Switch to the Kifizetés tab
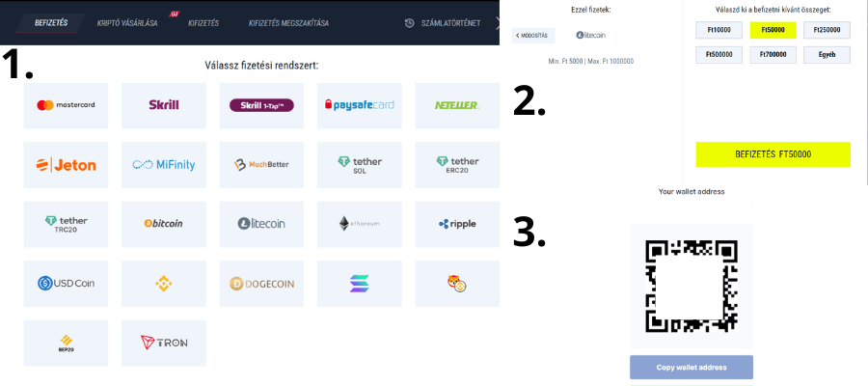Viewport: 868px width, 386px height. click(x=203, y=22)
